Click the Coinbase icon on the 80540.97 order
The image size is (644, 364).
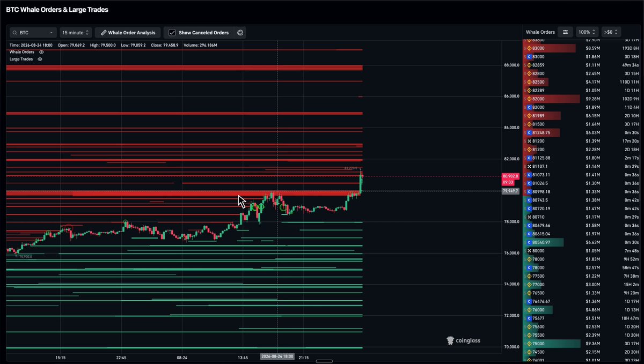530,242
